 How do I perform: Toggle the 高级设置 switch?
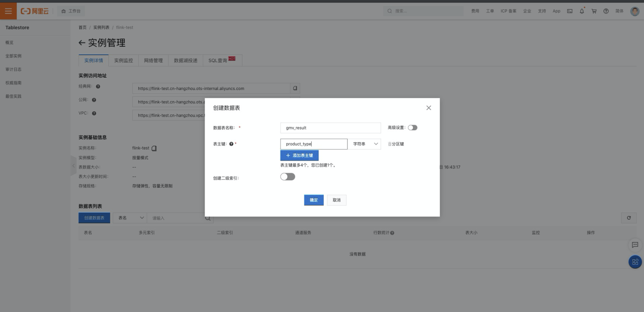412,128
